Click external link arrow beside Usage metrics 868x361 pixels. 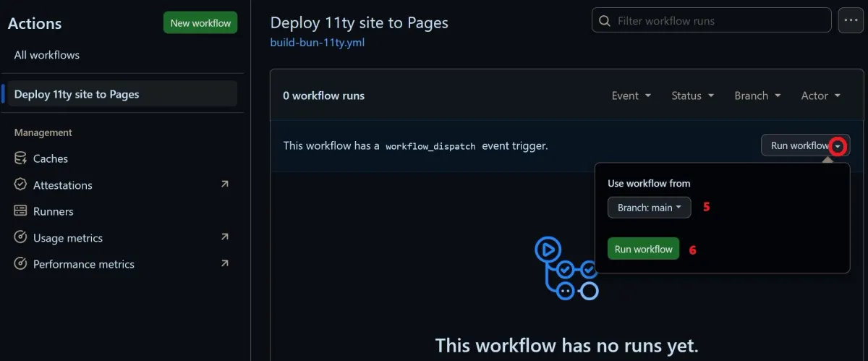coord(224,237)
